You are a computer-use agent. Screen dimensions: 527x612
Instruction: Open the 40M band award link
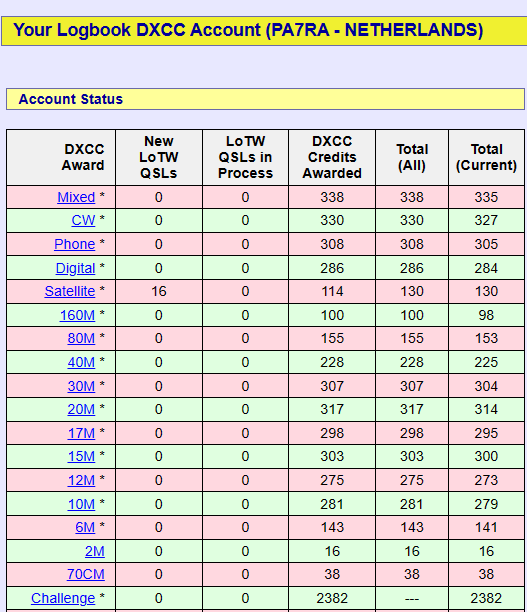tap(81, 362)
